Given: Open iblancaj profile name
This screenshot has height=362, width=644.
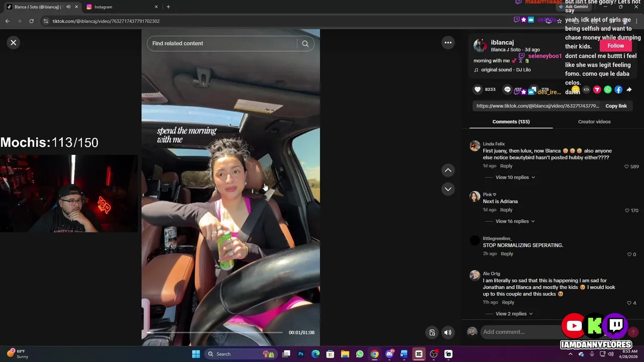Looking at the screenshot, I should pyautogui.click(x=502, y=43).
